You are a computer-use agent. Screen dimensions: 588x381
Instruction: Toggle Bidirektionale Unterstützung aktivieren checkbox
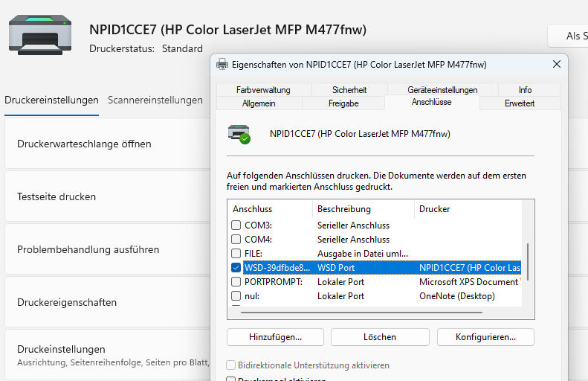[231, 365]
